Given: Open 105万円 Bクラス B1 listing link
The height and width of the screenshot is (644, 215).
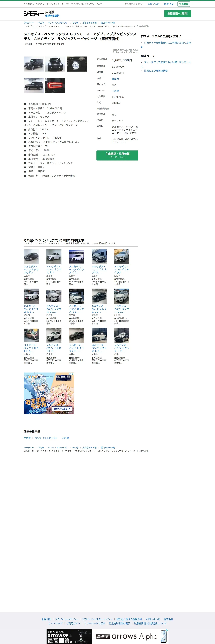Looking at the screenshot, I should point(77,309).
